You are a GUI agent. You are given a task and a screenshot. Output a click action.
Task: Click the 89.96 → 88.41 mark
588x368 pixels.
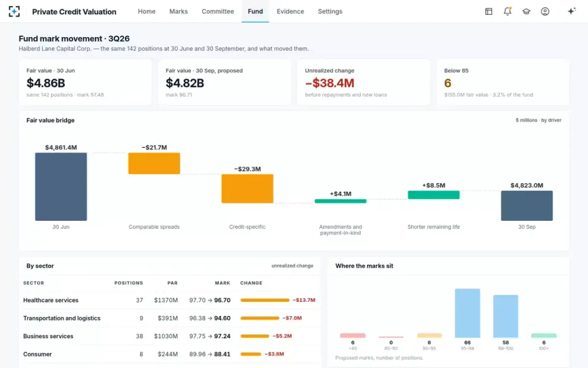pos(210,354)
